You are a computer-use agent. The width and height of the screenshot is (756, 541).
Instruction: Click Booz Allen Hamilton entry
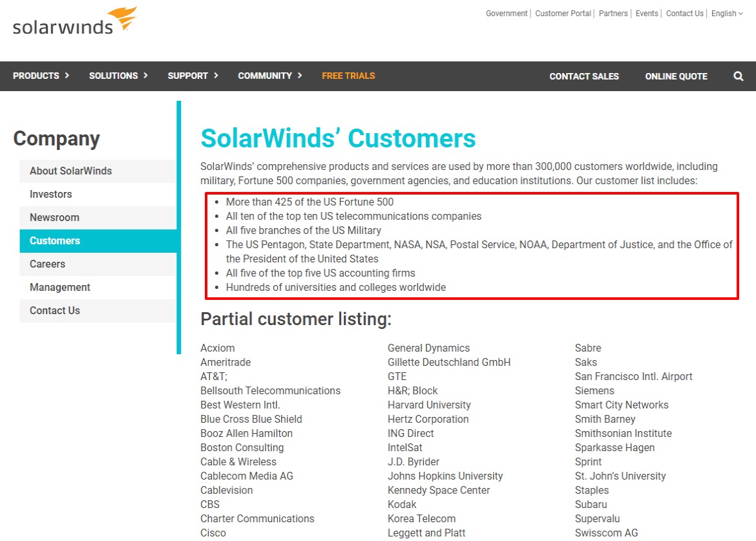(x=246, y=434)
